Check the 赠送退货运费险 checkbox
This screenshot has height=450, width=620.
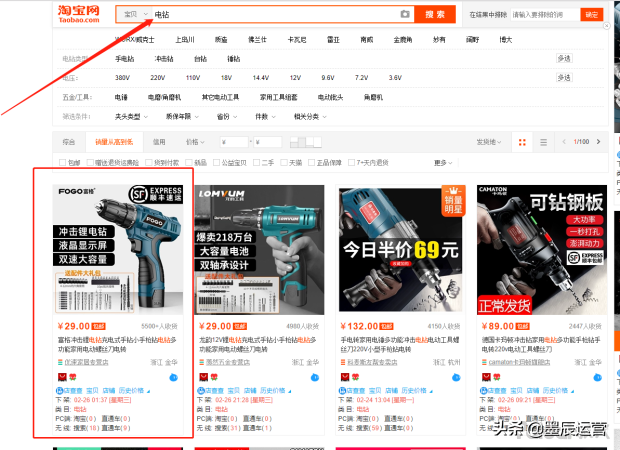tap(90, 163)
